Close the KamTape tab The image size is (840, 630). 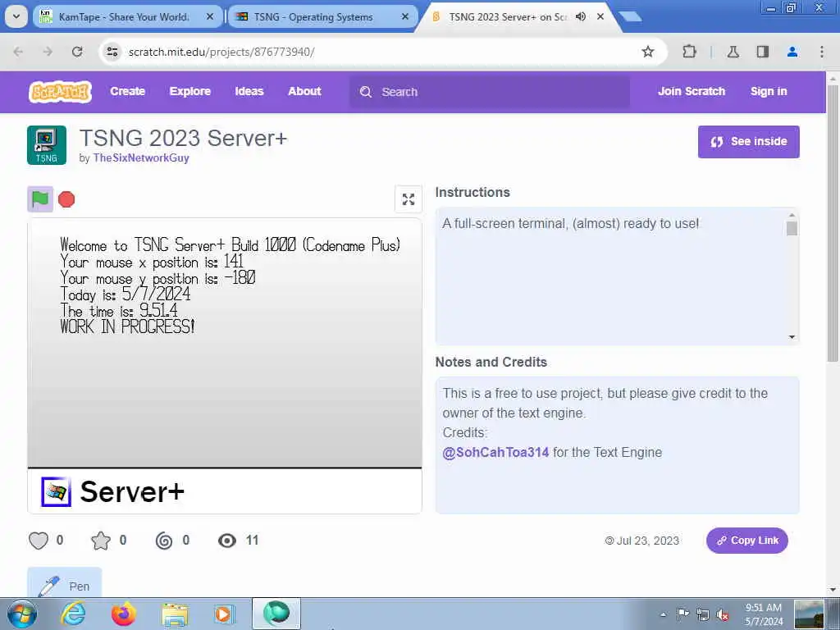210,16
